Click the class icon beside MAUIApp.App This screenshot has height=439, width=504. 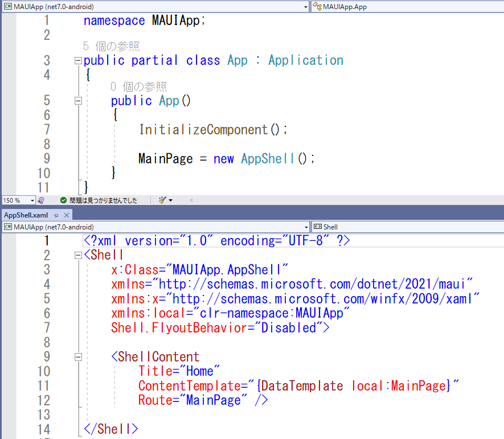tap(317, 6)
